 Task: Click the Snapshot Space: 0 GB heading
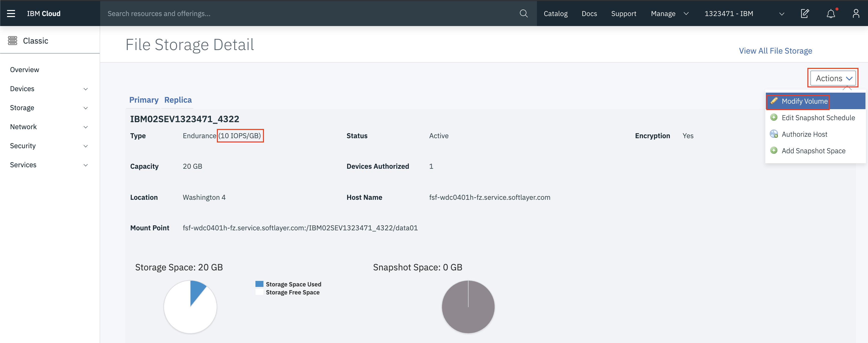coord(417,267)
